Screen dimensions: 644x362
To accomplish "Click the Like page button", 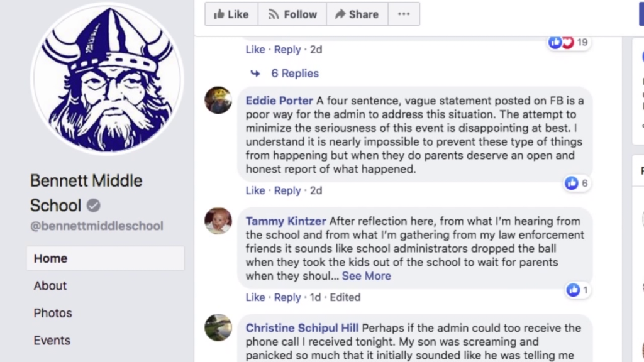I will point(231,14).
